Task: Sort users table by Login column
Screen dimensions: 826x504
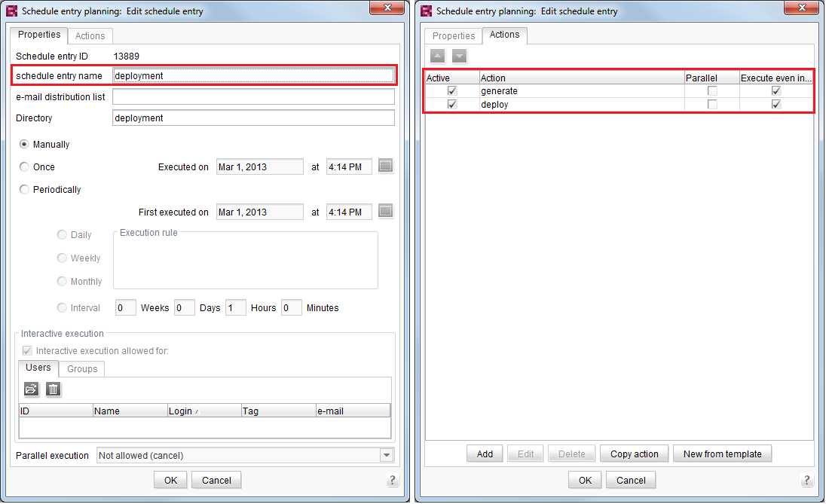Action: (x=204, y=411)
